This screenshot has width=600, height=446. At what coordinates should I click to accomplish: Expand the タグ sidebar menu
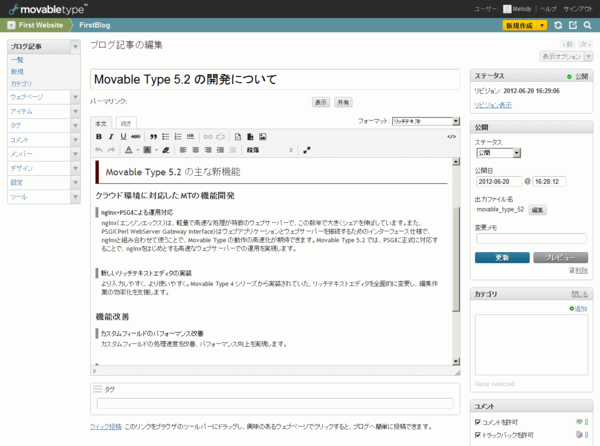75,125
